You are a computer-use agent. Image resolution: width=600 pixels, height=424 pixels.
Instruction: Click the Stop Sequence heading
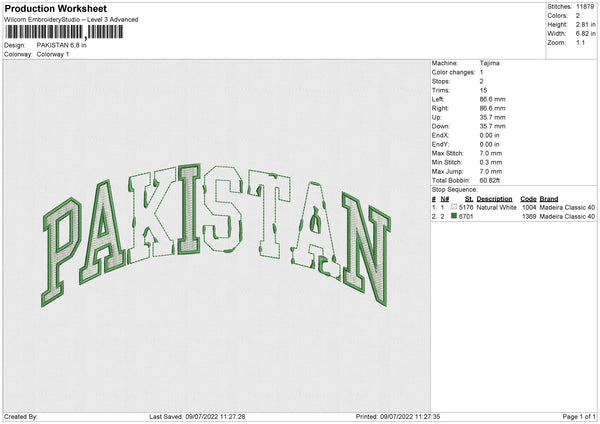point(455,190)
